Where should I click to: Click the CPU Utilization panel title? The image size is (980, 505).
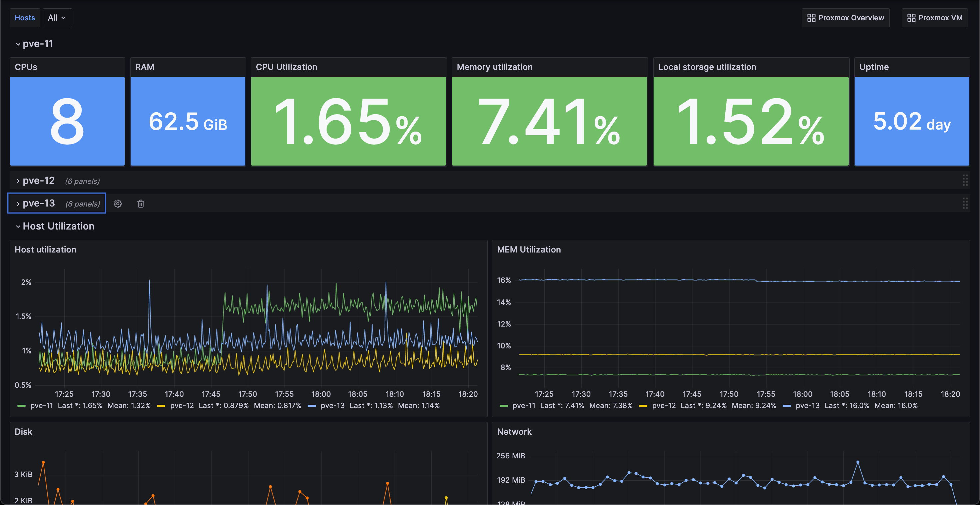tap(286, 67)
